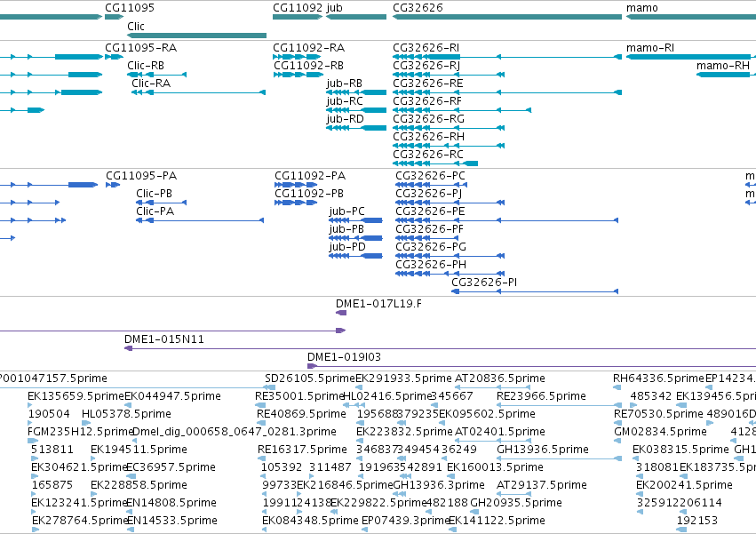Click BAC end DME1-017L19.F

378,303
